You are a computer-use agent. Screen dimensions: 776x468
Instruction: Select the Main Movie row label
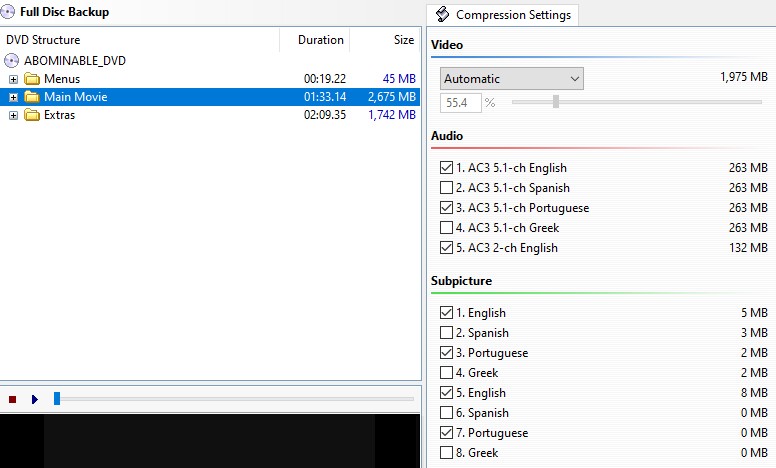[76, 96]
